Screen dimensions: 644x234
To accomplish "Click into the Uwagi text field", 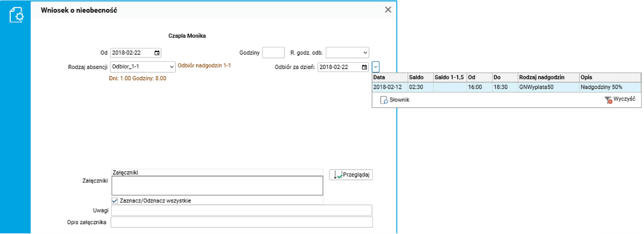I will point(242,210).
